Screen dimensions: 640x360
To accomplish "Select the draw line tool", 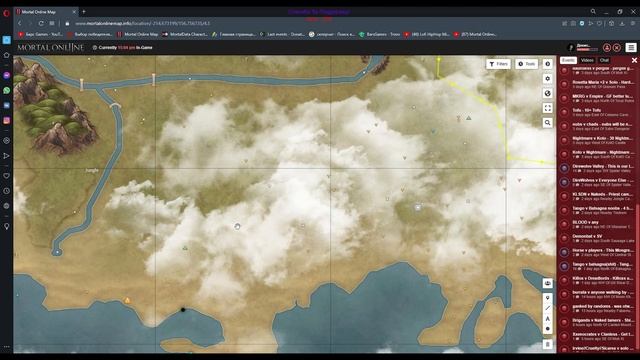I will pos(548,308).
